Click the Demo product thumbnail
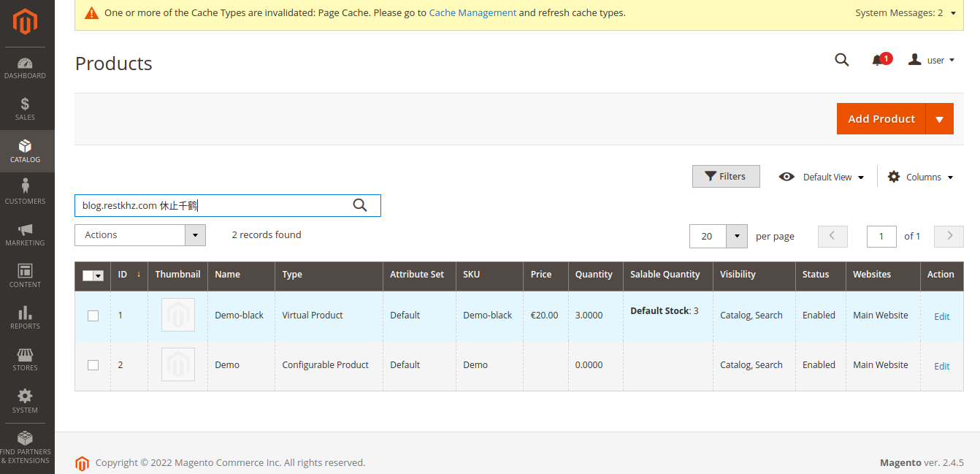The height and width of the screenshot is (474, 980). pos(178,364)
